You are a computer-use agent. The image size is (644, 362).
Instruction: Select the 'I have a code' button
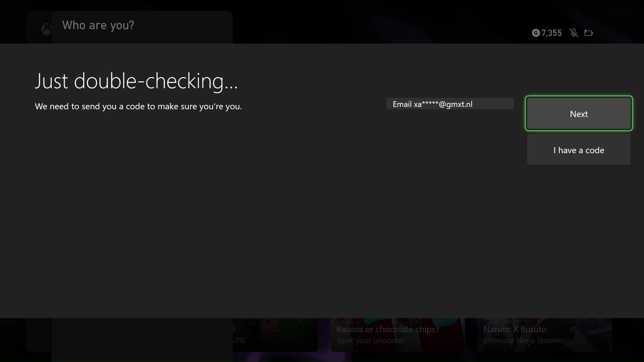(x=579, y=150)
